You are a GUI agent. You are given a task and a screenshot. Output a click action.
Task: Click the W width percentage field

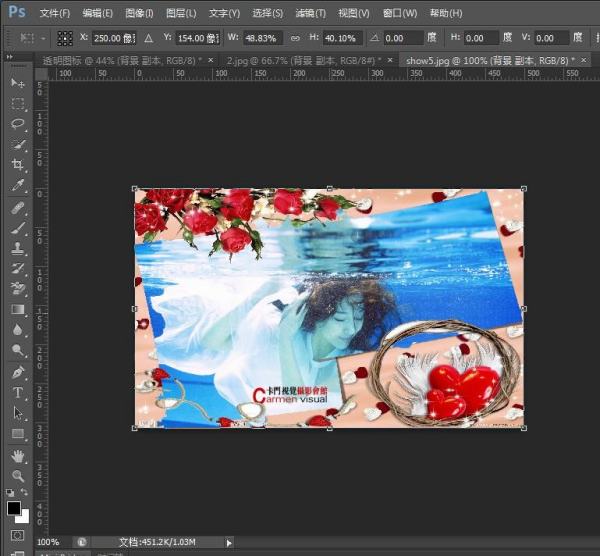pyautogui.click(x=263, y=38)
